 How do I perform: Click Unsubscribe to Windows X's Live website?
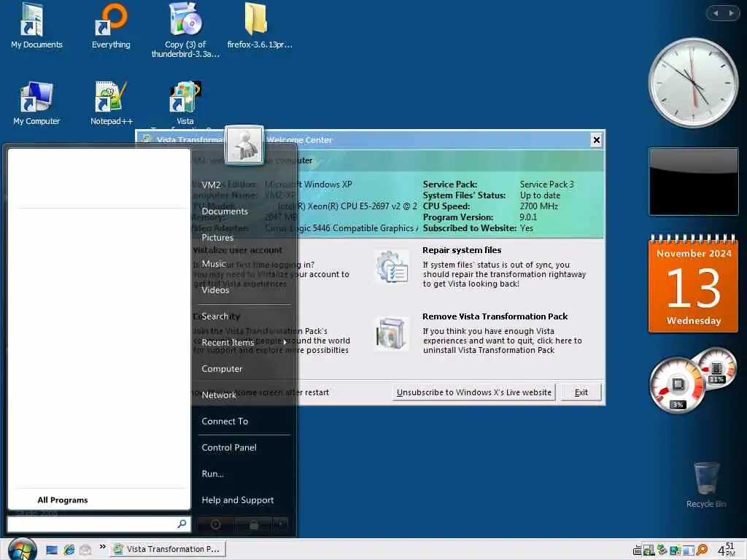[474, 392]
